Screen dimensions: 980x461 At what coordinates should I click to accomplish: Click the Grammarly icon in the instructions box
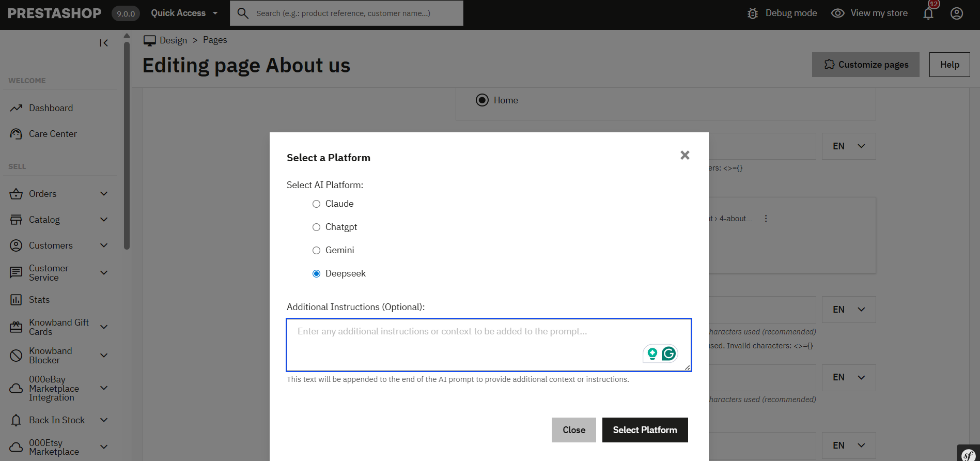click(x=668, y=354)
